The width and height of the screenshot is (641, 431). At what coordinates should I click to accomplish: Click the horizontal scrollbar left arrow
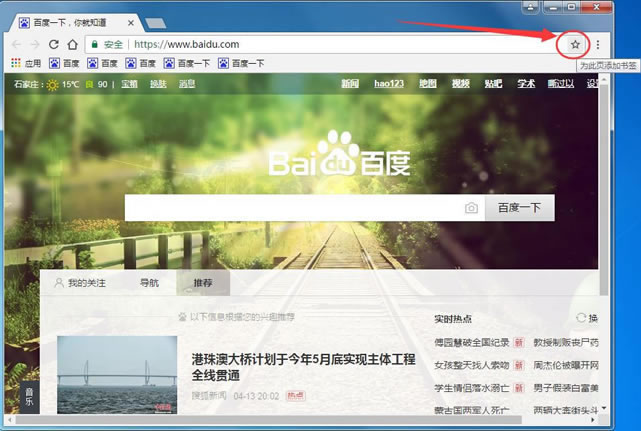[x=9, y=420]
